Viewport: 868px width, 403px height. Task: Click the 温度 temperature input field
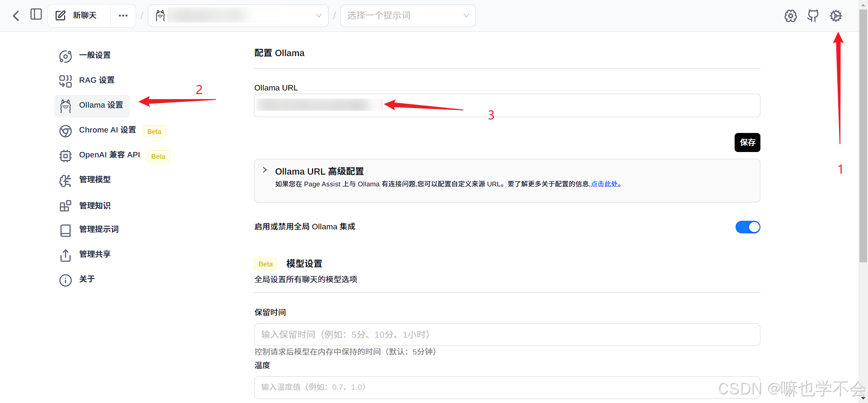[507, 388]
